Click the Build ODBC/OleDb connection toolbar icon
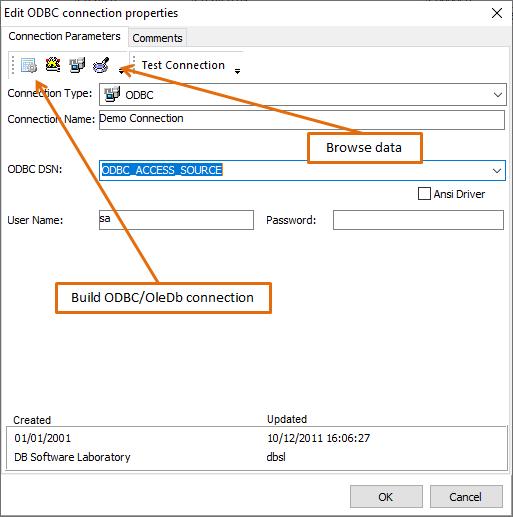 [x=29, y=65]
